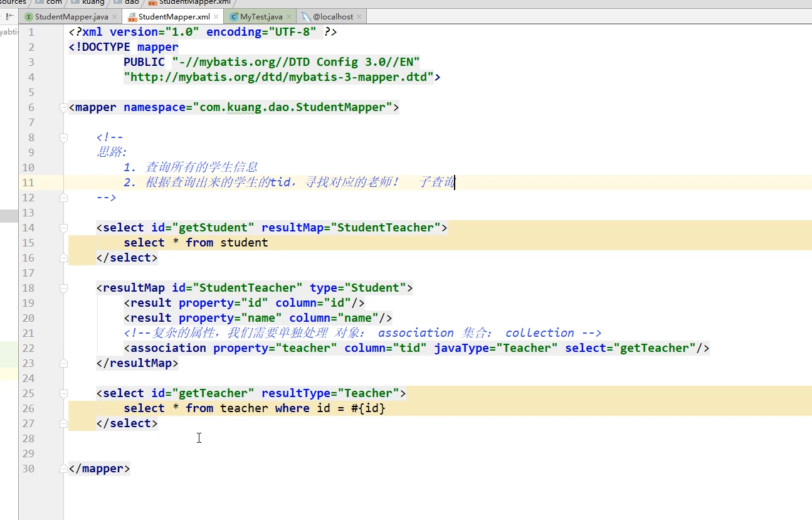The width and height of the screenshot is (812, 520).
Task: Click the mybatis-3-mapper.dtd URL on line 4
Action: [x=279, y=77]
